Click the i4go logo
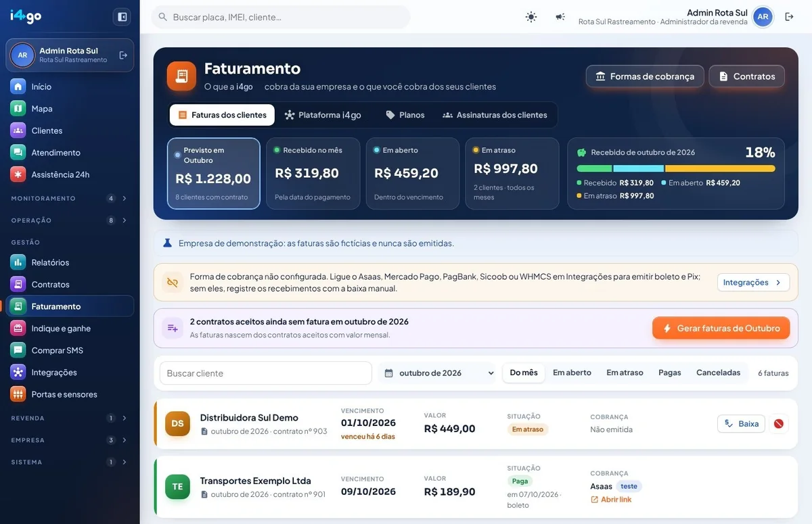The height and width of the screenshot is (524, 812). click(x=26, y=16)
